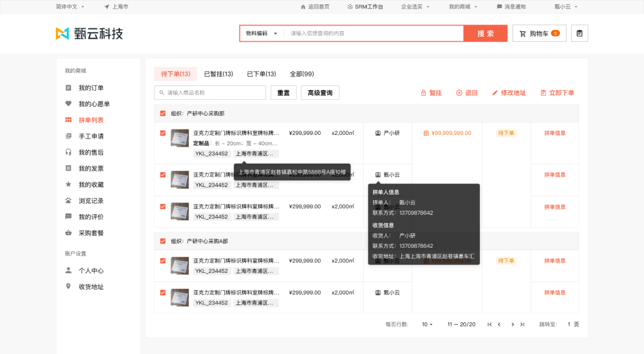Go to previous page arrow
644x354 pixels.
click(x=499, y=324)
